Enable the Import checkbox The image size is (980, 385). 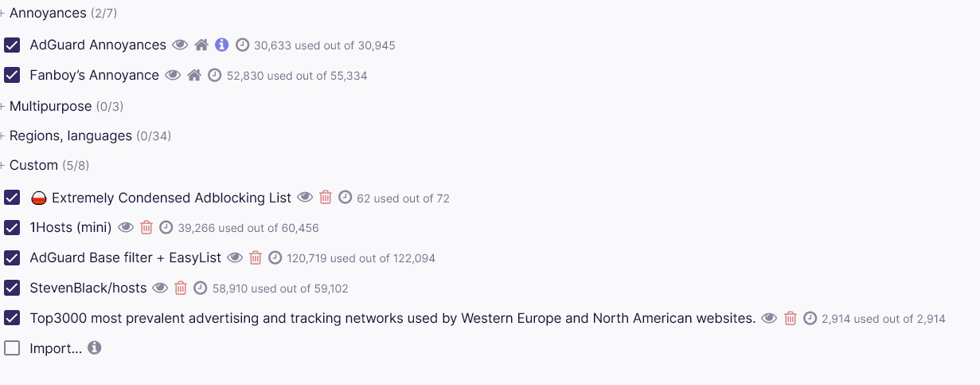click(x=12, y=348)
